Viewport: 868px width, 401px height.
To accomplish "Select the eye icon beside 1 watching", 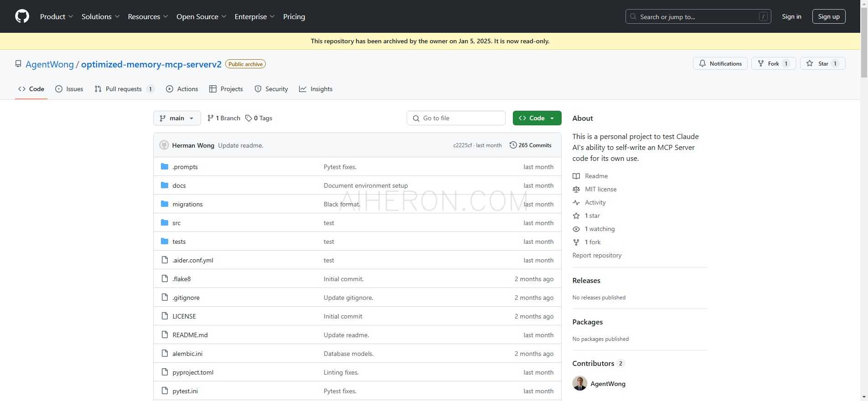I will tap(576, 229).
